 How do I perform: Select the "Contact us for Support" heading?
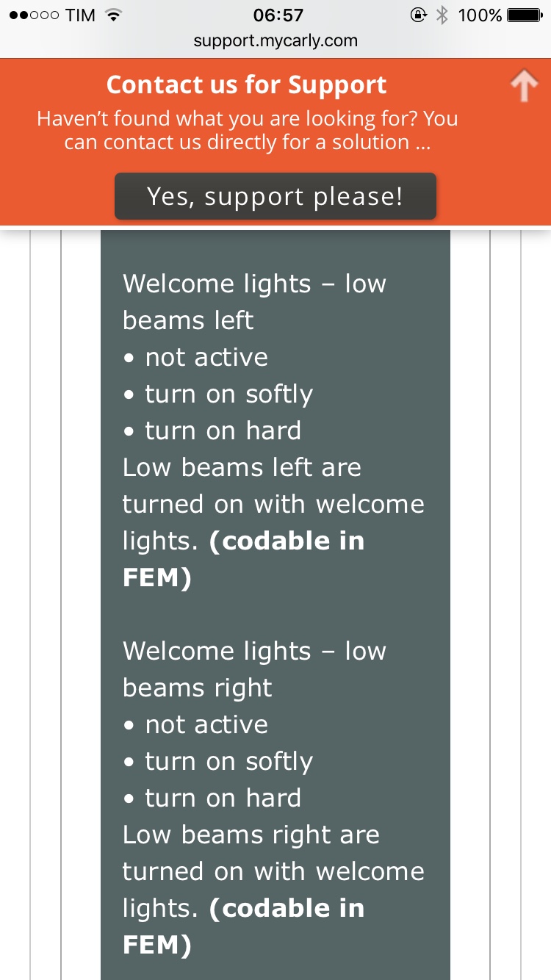pos(247,85)
